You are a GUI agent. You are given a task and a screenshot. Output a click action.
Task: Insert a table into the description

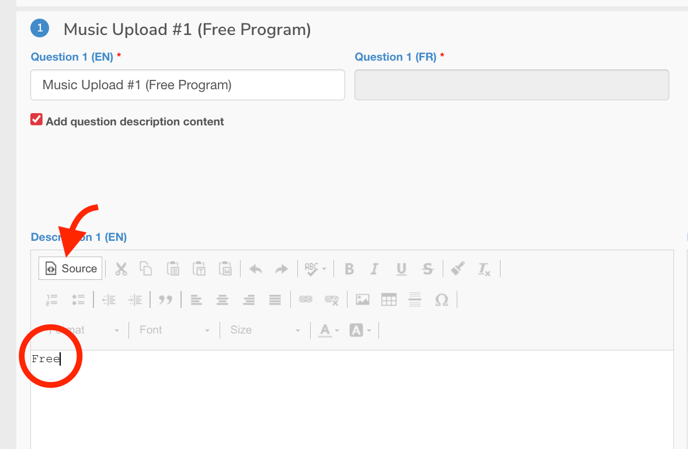389,299
